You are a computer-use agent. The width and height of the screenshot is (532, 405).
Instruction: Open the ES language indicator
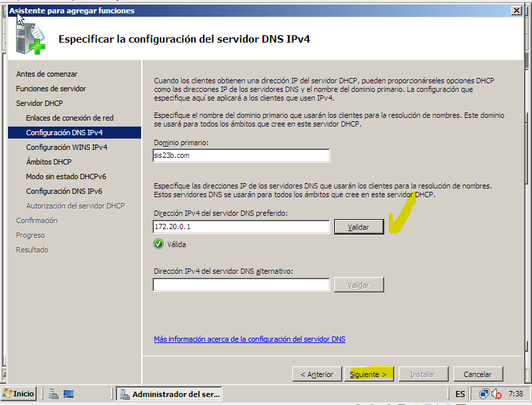(460, 394)
